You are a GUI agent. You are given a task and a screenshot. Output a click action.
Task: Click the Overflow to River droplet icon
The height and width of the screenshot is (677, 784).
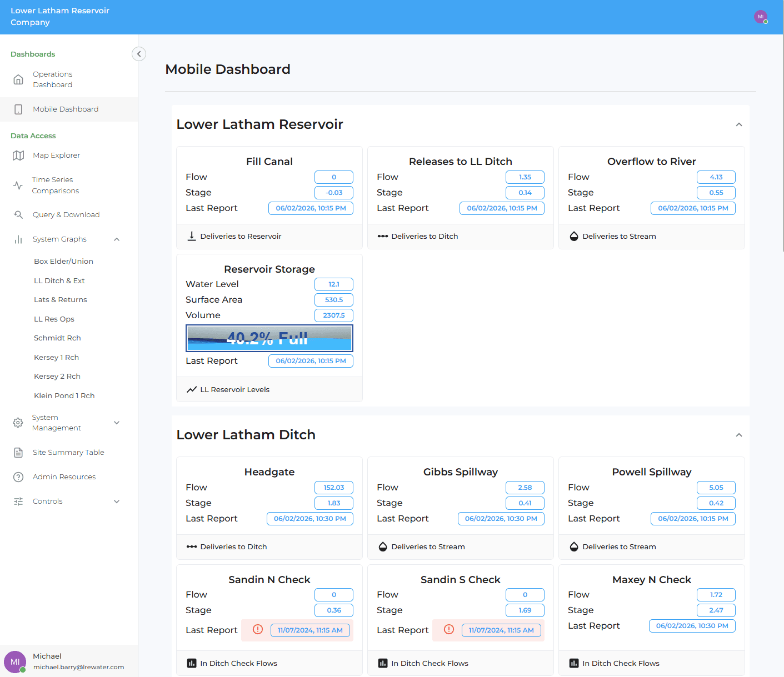tap(574, 236)
